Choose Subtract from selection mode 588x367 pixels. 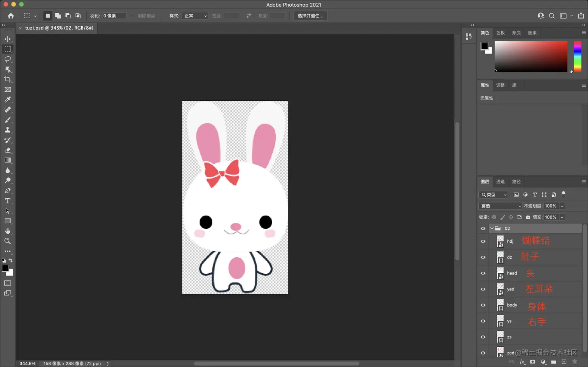68,16
